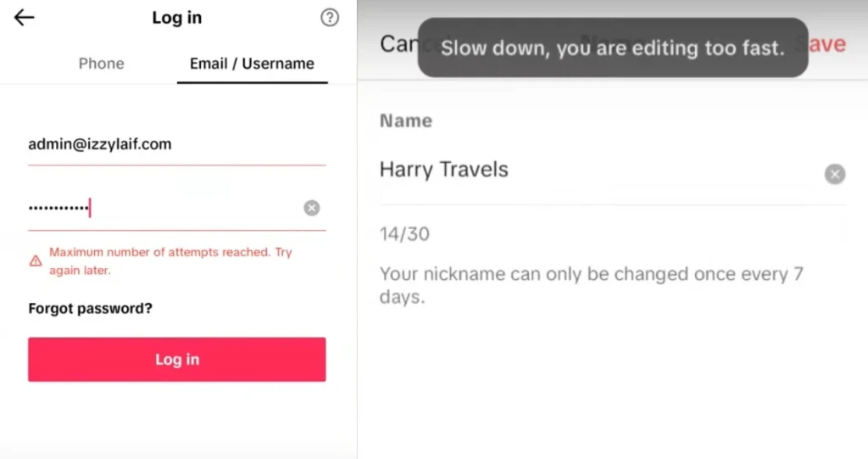Click the pink Log in button

pos(177,359)
